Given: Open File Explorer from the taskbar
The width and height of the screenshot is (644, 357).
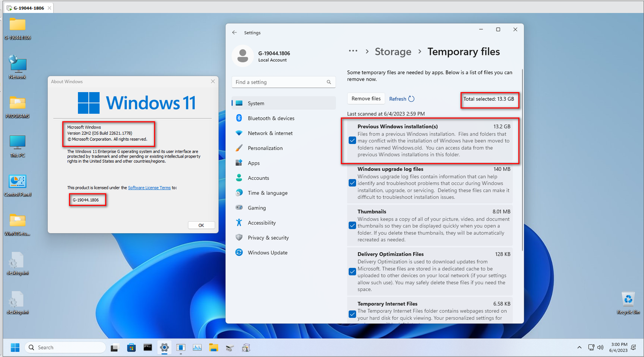Looking at the screenshot, I should (213, 347).
